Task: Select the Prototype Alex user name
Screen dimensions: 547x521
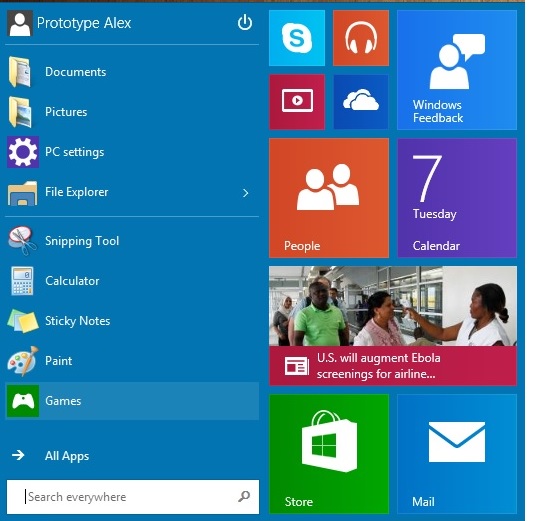Action: [x=84, y=23]
